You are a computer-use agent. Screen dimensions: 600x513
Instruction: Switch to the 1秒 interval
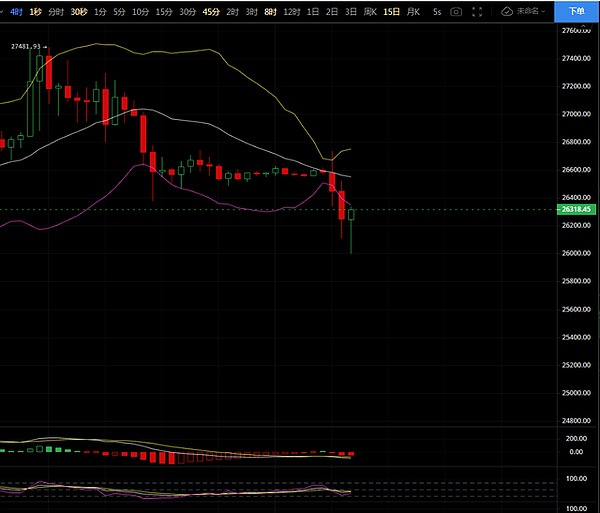[x=35, y=11]
